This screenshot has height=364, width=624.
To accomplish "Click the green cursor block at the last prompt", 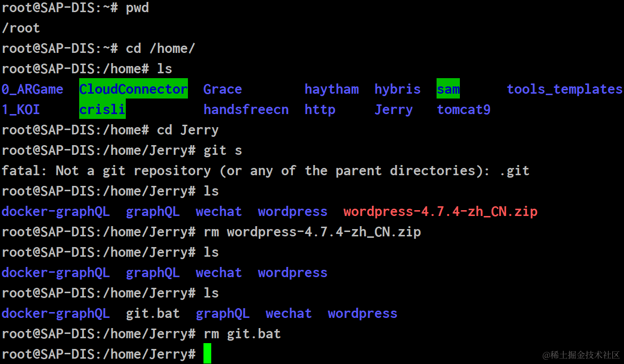I will click(207, 353).
